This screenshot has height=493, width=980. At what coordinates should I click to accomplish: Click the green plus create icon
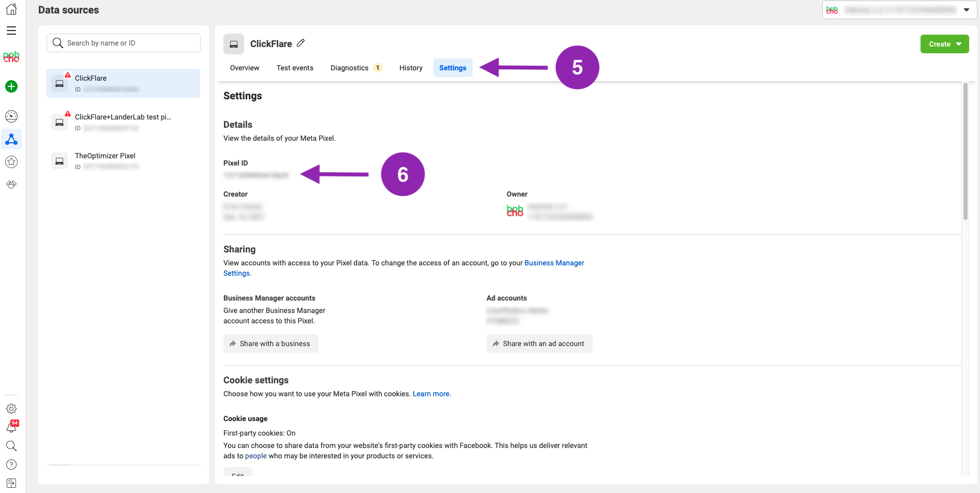coord(11,86)
